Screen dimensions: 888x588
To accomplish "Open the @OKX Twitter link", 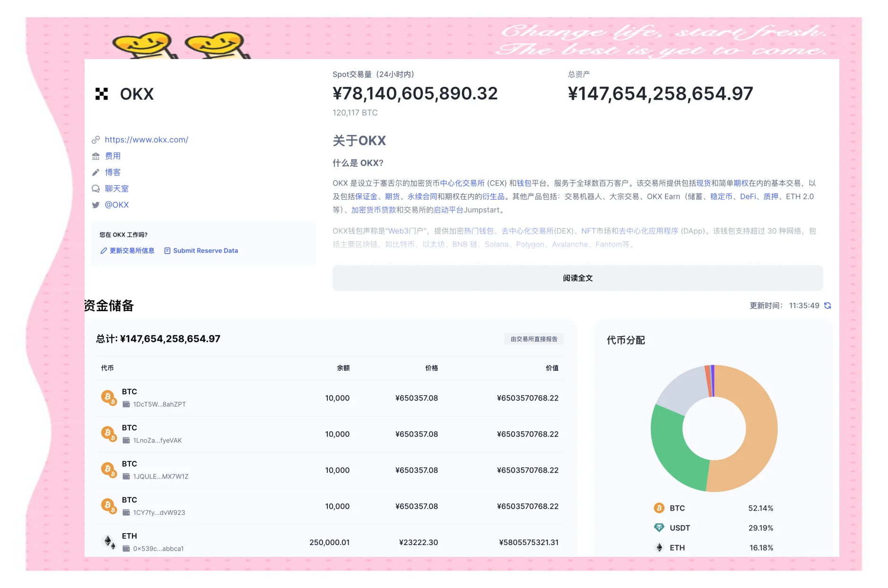I will (x=117, y=205).
